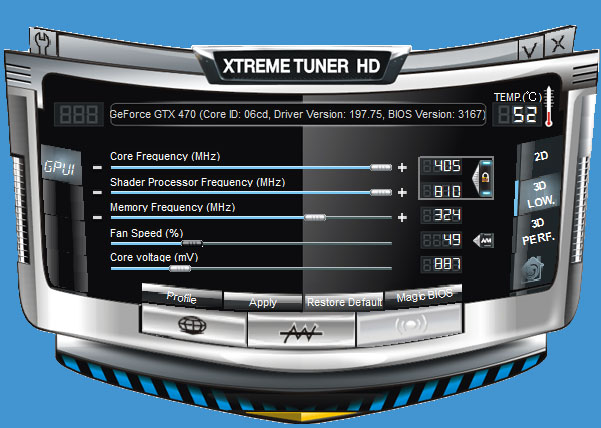Decrease Memory Frequency with the minus button
This screenshot has height=428, width=601.
pos(97,218)
